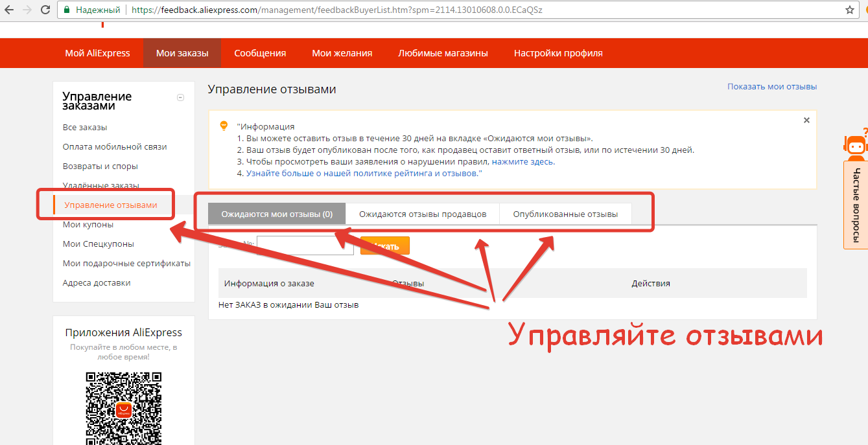Switch to Опубликованные отзывы tab

coord(565,214)
